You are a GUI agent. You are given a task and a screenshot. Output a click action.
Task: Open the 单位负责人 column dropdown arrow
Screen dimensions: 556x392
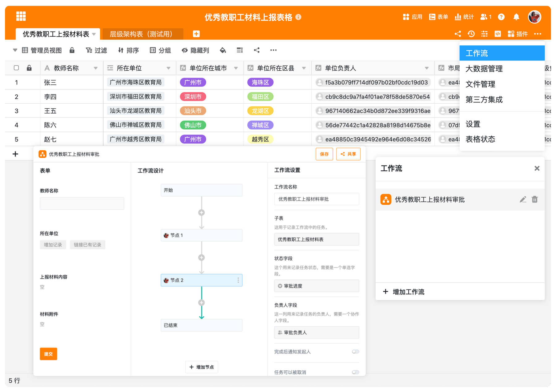(427, 68)
